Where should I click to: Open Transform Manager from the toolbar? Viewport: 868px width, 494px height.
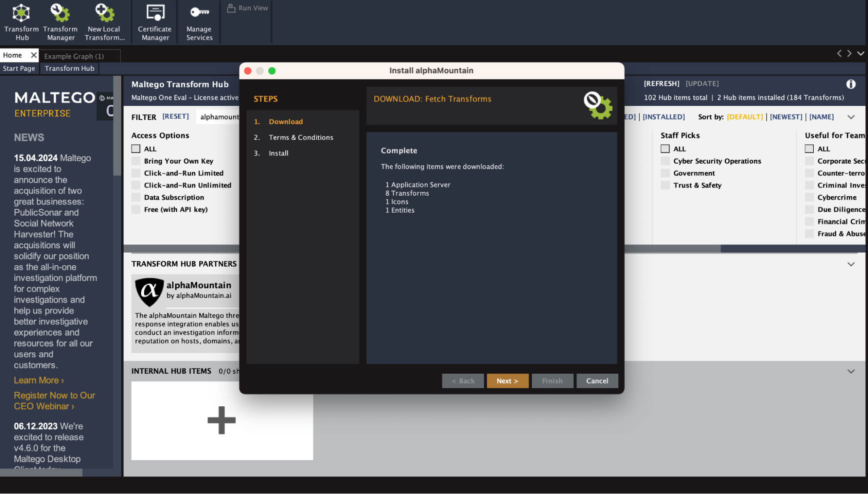[x=60, y=22]
